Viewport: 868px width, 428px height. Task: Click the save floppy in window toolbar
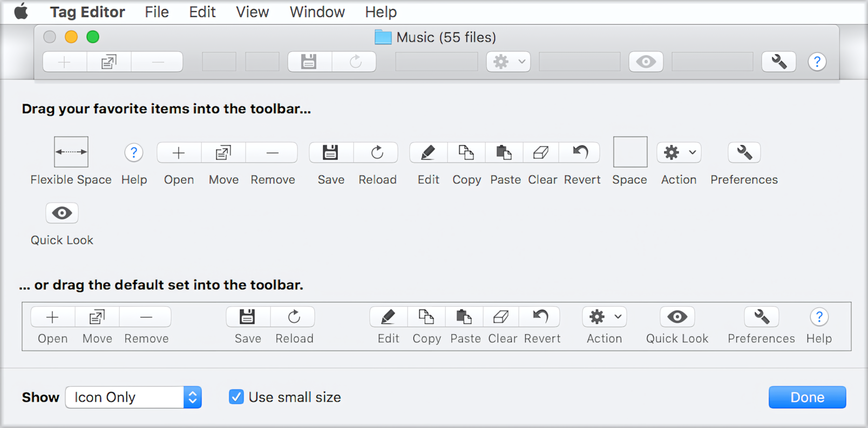309,62
